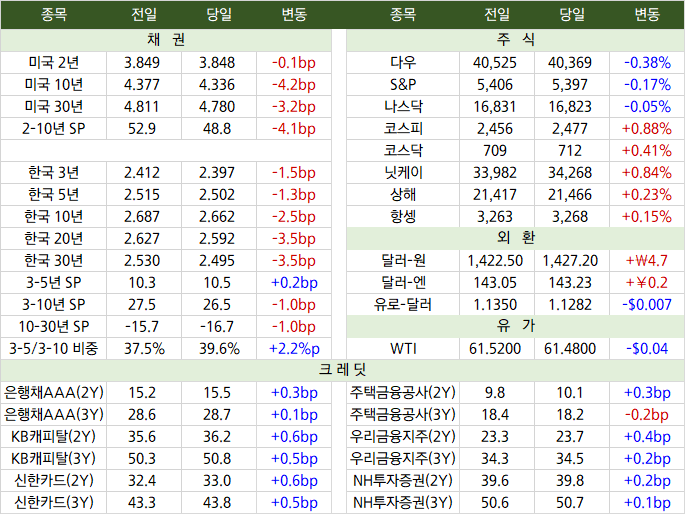Select the 우리금융지주(2Y) row label
Viewport: 685px width, 514px height.
tap(403, 437)
